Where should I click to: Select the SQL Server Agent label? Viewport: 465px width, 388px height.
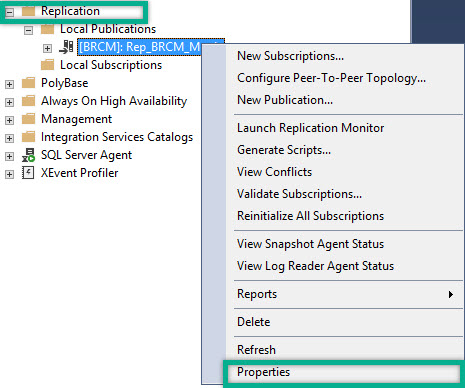click(86, 155)
